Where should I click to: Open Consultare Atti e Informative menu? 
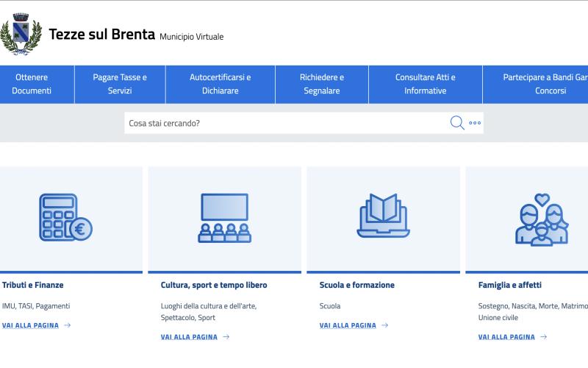[426, 84]
